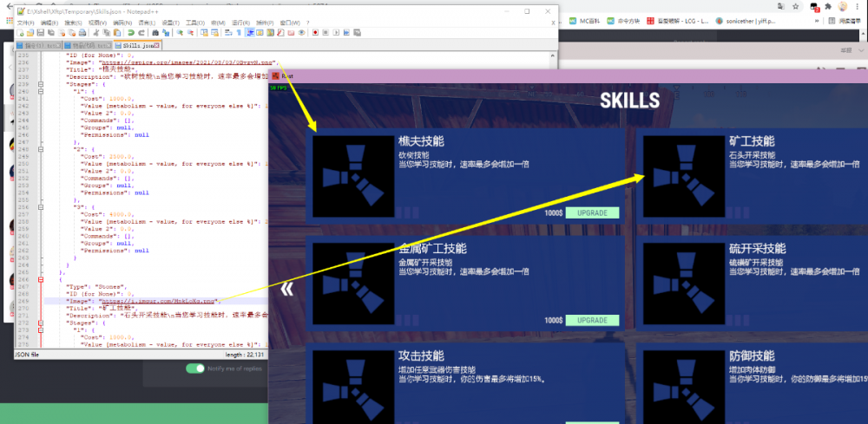
Task: Upgrade the 金属矿工技能 skill
Action: (592, 320)
